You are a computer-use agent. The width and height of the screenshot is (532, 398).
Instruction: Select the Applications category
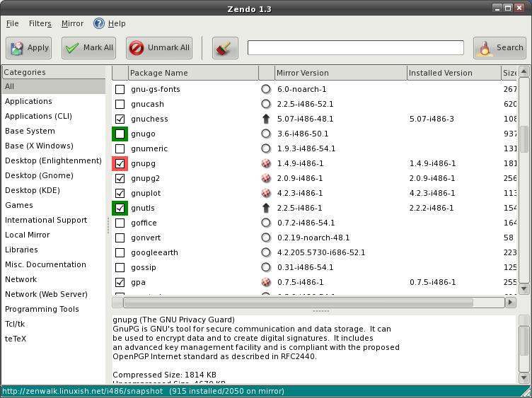point(54,101)
